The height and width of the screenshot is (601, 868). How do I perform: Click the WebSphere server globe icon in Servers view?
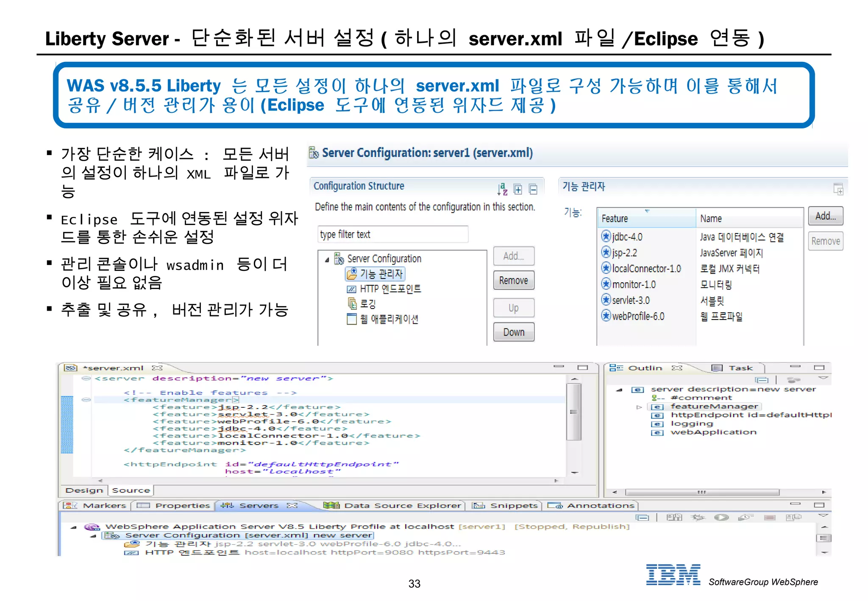pos(92,527)
